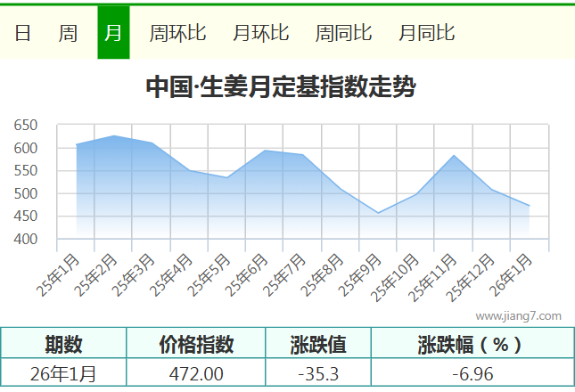Click the 25年11月 data point on chart
The width and height of the screenshot is (575, 392).
point(455,156)
